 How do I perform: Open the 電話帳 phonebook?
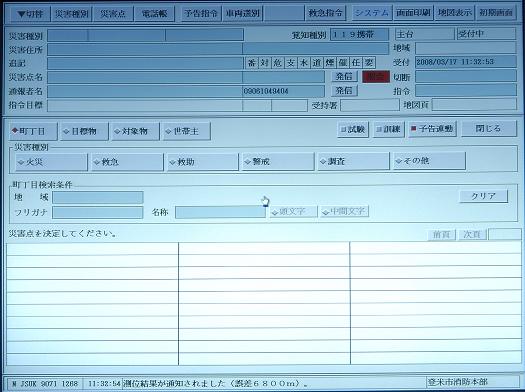[x=154, y=14]
